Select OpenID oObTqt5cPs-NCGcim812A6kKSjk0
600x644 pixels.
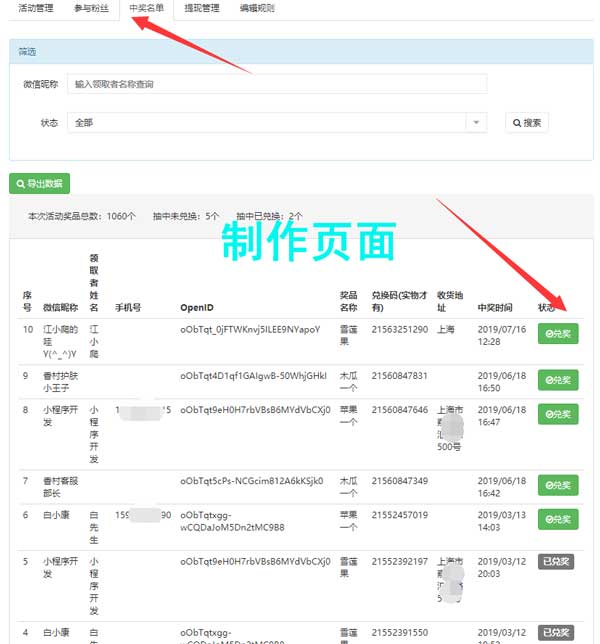click(251, 481)
